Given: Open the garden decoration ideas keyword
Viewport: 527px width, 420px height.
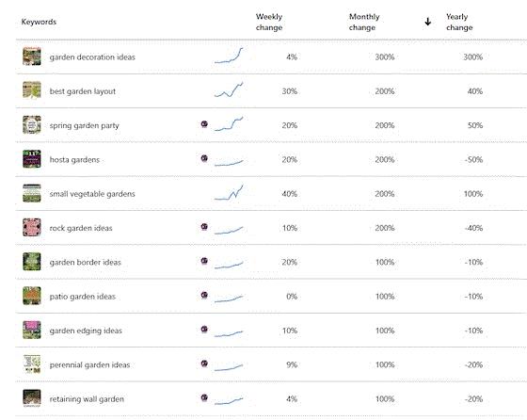Looking at the screenshot, I should (x=92, y=57).
